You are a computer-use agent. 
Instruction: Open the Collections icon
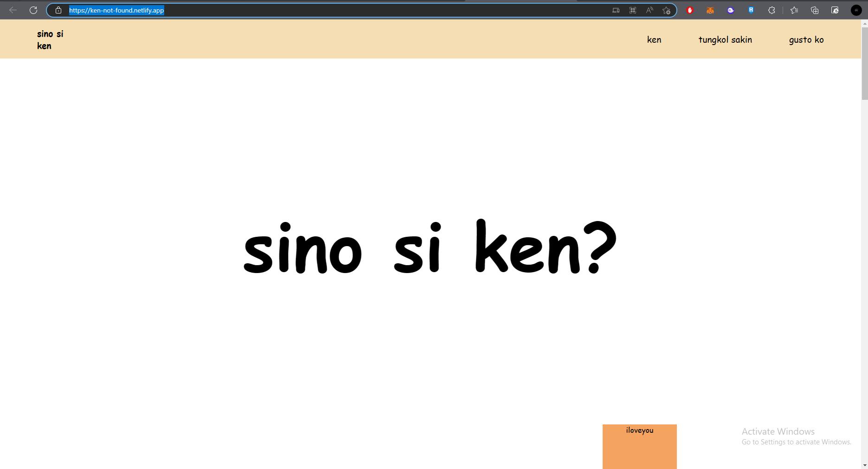[815, 10]
